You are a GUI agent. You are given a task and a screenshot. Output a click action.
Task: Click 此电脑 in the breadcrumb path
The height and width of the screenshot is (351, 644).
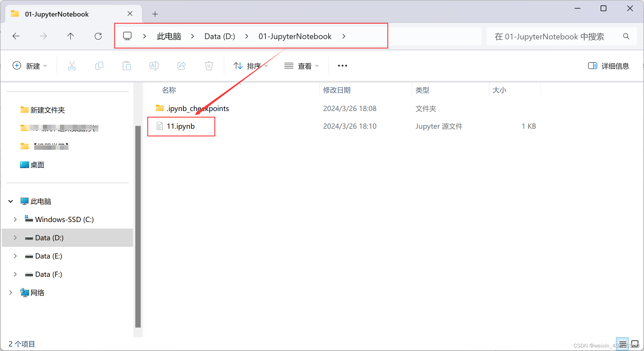pos(169,36)
